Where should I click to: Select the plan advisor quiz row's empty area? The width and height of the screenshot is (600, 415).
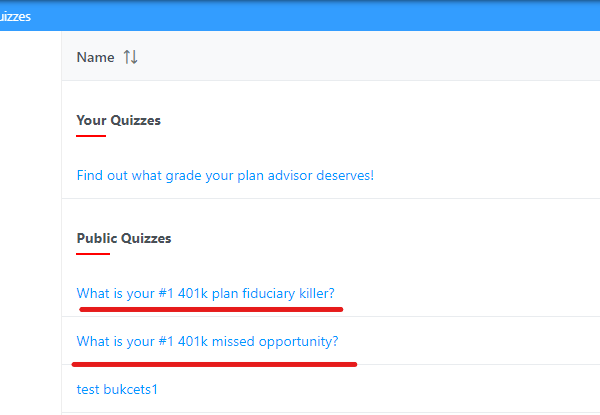coord(486,175)
